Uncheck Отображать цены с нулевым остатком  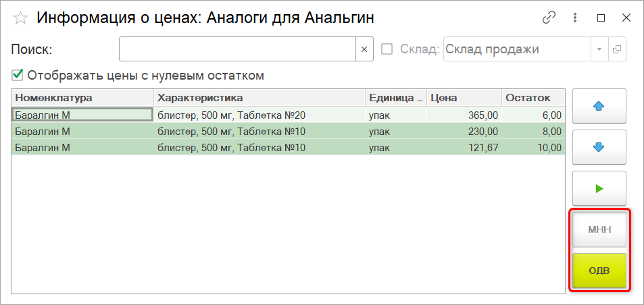18,75
